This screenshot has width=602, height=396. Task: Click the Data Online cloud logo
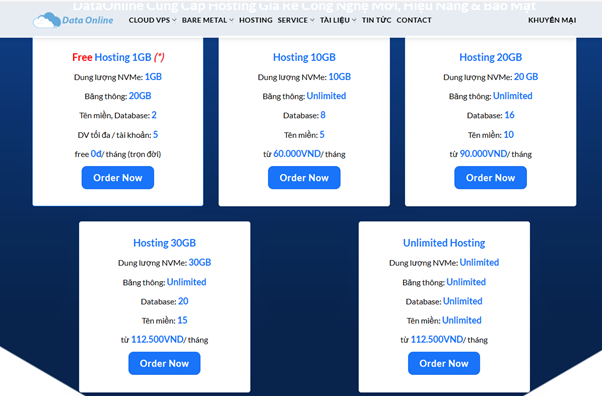tap(73, 20)
